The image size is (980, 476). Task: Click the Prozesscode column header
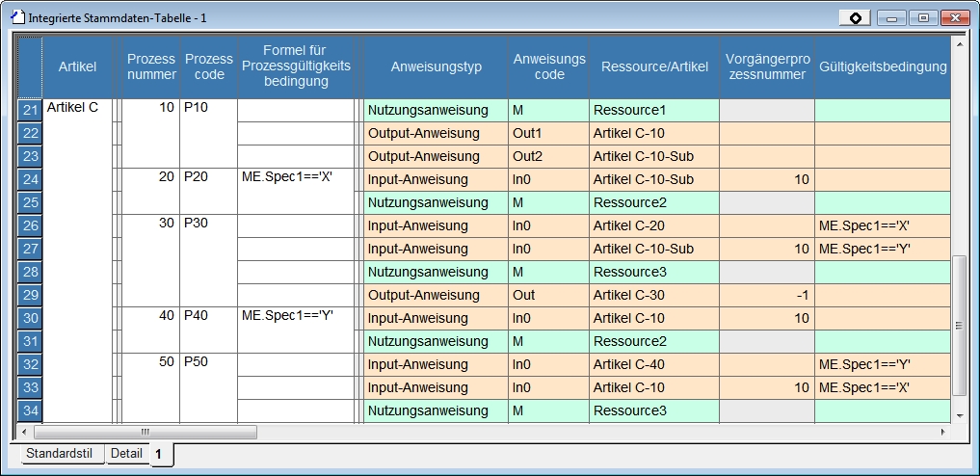(209, 66)
